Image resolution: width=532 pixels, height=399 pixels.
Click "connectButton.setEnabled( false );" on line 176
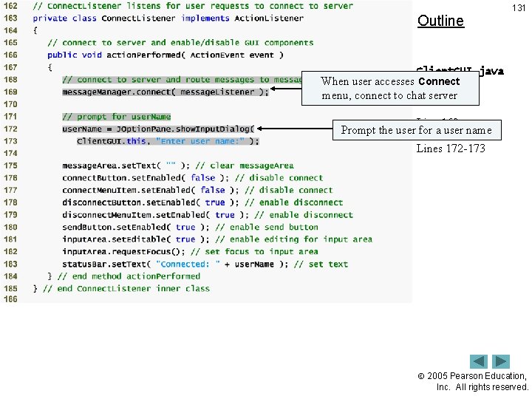tap(146, 178)
